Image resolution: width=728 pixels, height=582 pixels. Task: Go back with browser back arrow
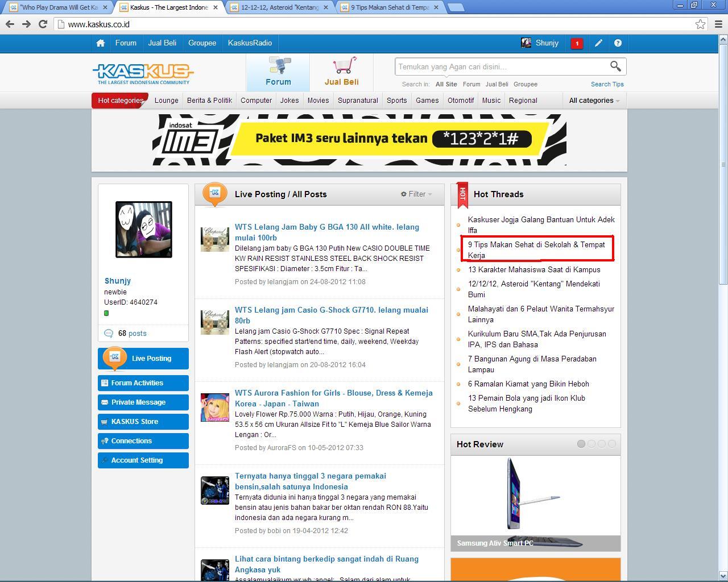pyautogui.click(x=10, y=24)
